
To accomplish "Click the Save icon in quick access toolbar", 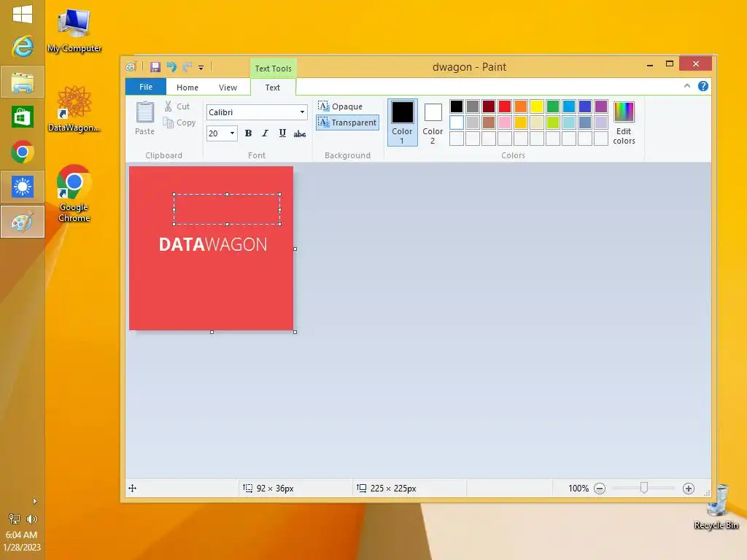I will (x=155, y=67).
